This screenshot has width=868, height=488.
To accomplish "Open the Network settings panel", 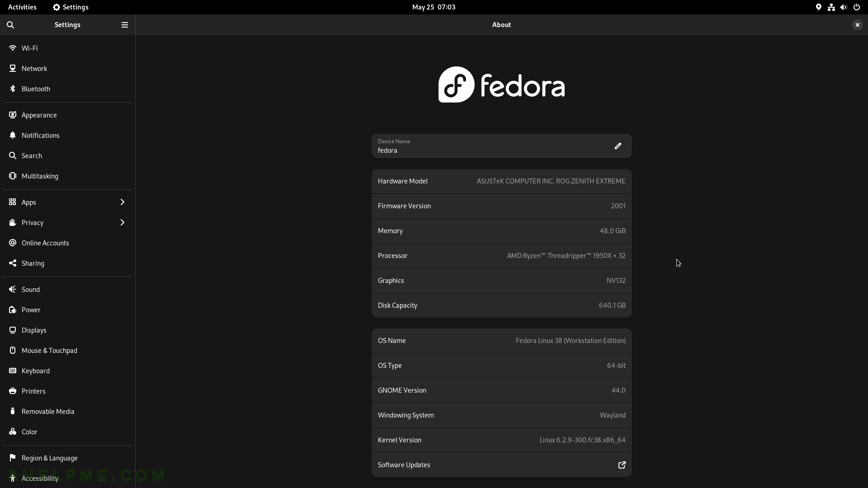I will pos(68,68).
